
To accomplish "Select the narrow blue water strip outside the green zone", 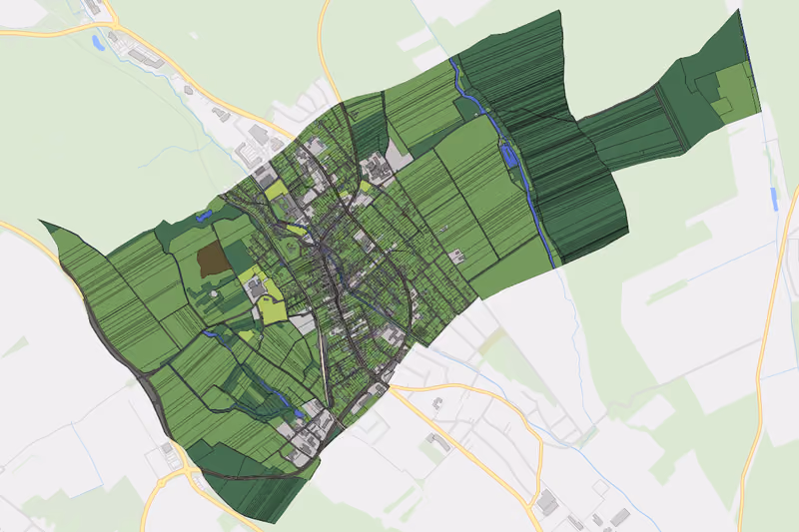I will tap(775, 199).
